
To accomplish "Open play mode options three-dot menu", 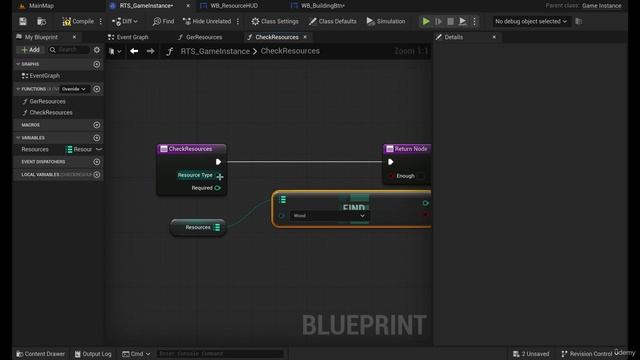I will 474,21.
